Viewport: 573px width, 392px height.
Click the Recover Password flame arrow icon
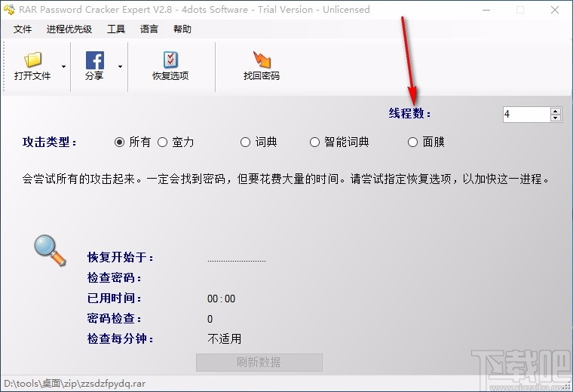(262, 60)
